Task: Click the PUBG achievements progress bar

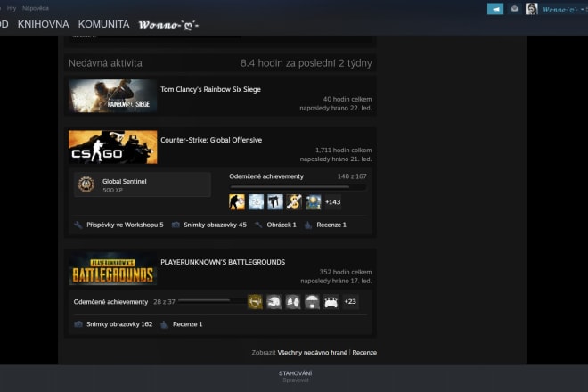Action: pos(212,300)
